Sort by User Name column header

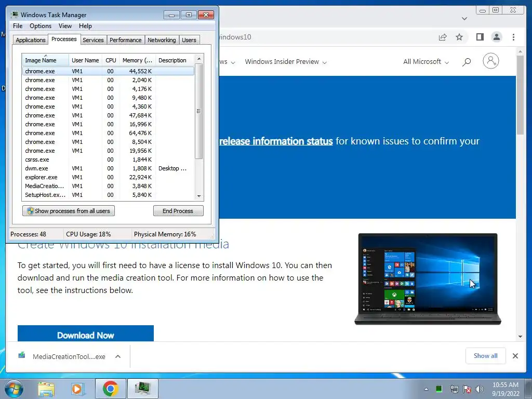(85, 60)
